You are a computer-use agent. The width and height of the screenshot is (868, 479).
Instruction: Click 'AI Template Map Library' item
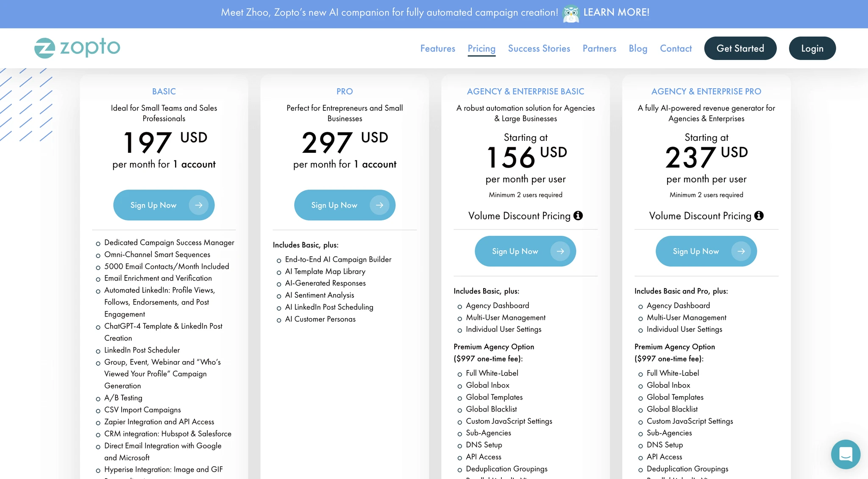pos(325,271)
